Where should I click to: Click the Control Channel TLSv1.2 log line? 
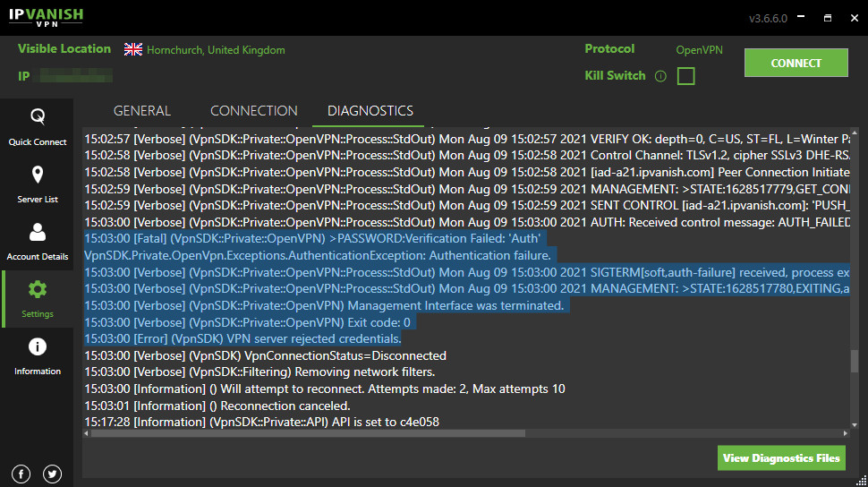[466, 155]
